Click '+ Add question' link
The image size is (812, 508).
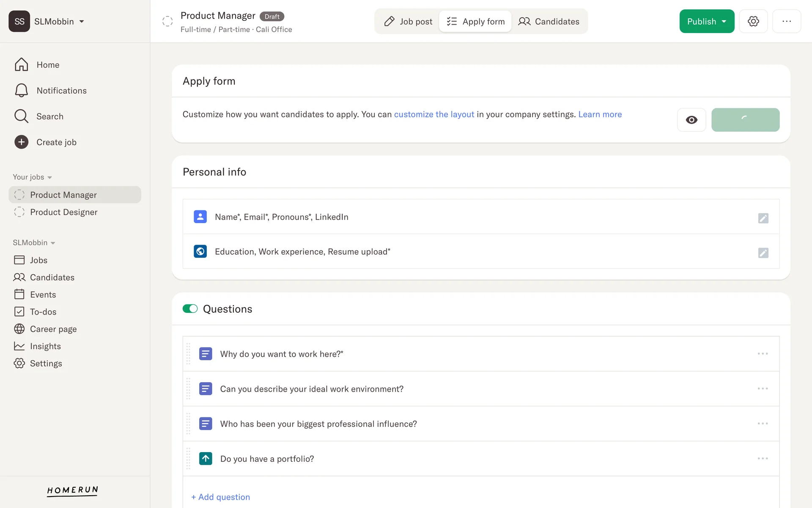[x=220, y=497]
